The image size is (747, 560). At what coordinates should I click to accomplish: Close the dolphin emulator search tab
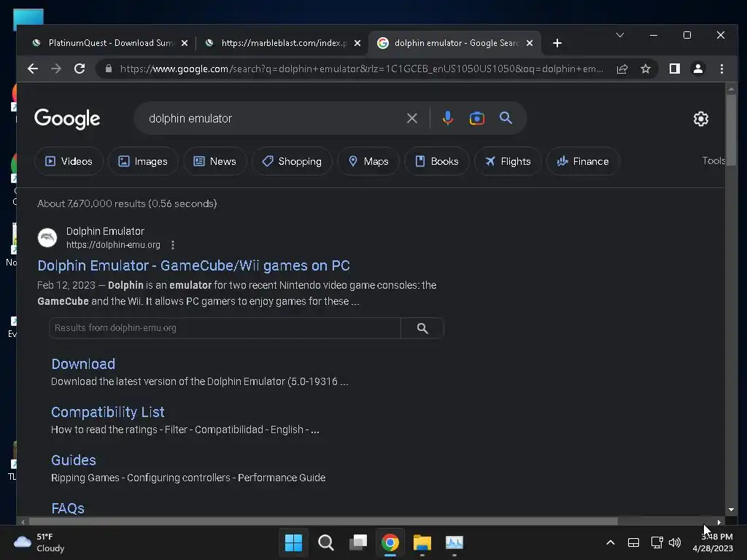click(530, 43)
